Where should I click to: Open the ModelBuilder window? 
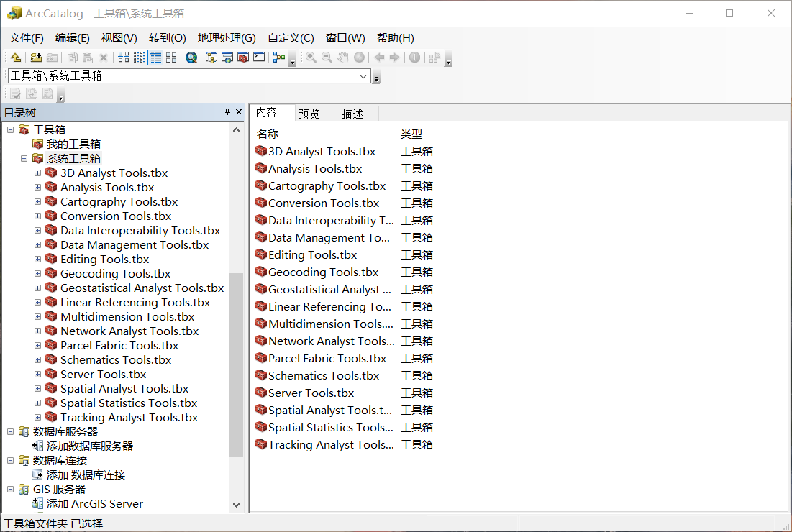point(279,58)
